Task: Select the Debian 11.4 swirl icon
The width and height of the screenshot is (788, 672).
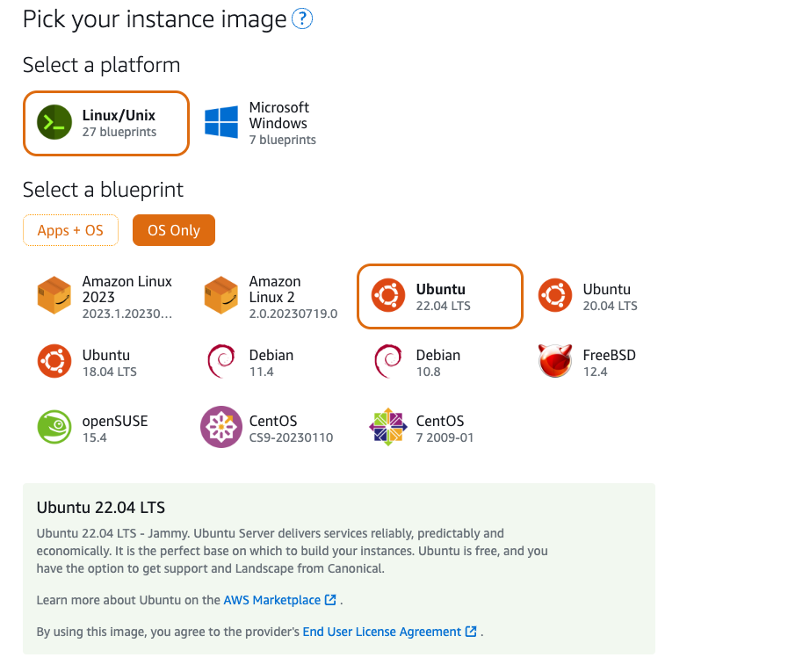Action: pos(220,362)
